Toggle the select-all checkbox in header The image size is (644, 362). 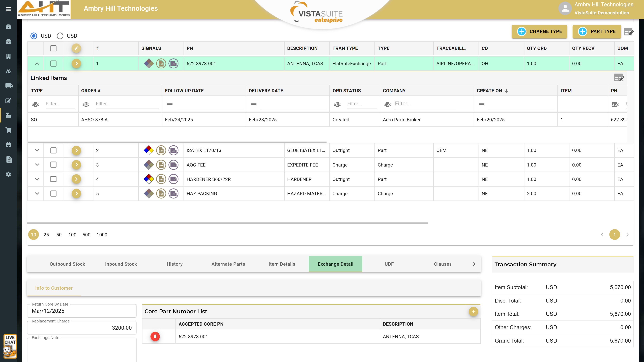pyautogui.click(x=53, y=48)
